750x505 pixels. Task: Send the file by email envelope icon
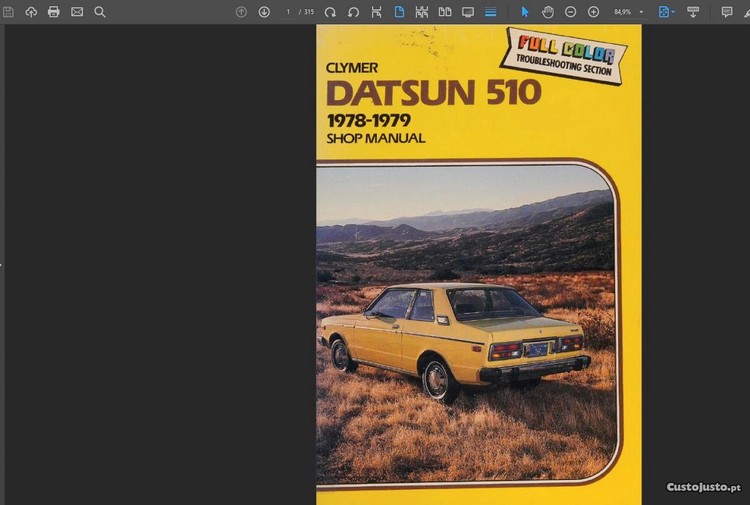(x=77, y=12)
